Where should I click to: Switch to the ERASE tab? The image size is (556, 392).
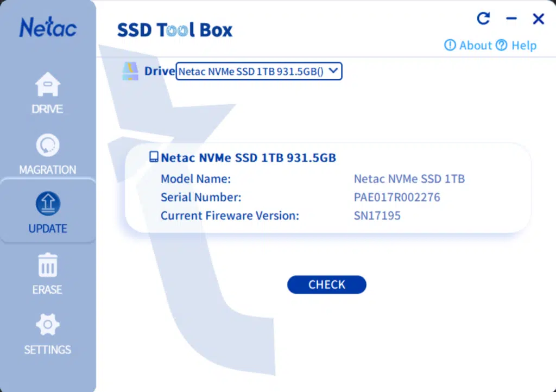click(x=47, y=274)
